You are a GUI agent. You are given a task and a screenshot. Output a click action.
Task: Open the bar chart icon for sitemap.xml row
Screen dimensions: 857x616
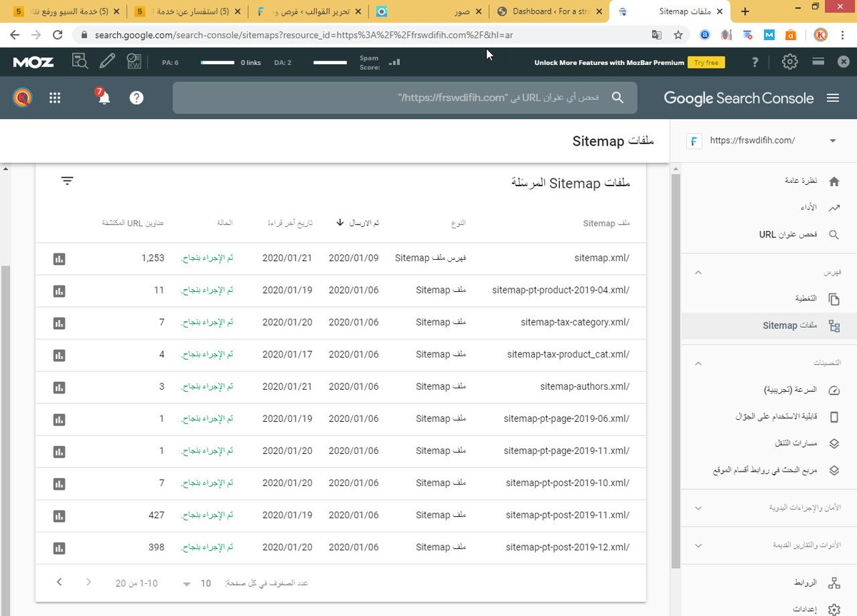(59, 258)
